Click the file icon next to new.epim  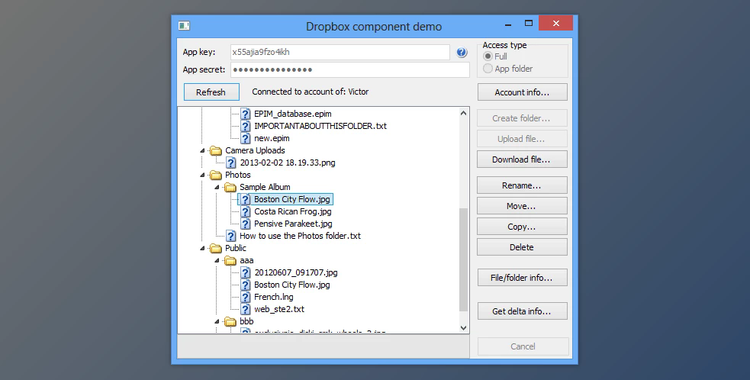(245, 138)
